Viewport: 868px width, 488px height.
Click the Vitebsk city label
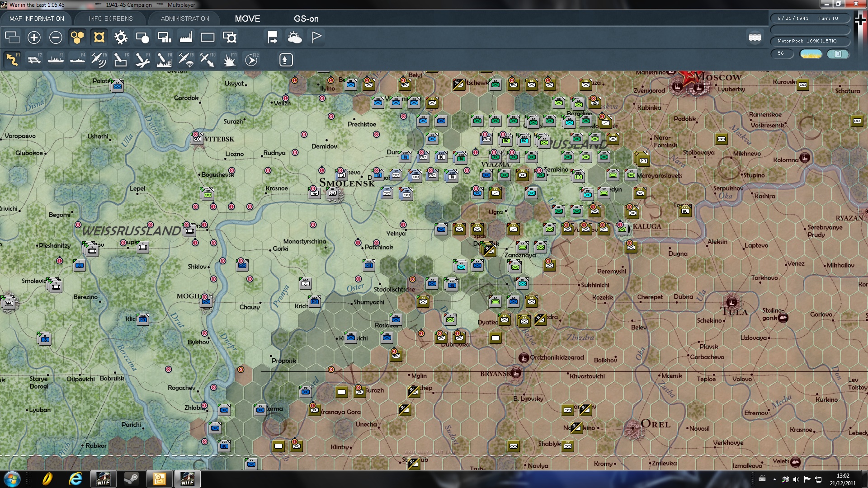219,139
